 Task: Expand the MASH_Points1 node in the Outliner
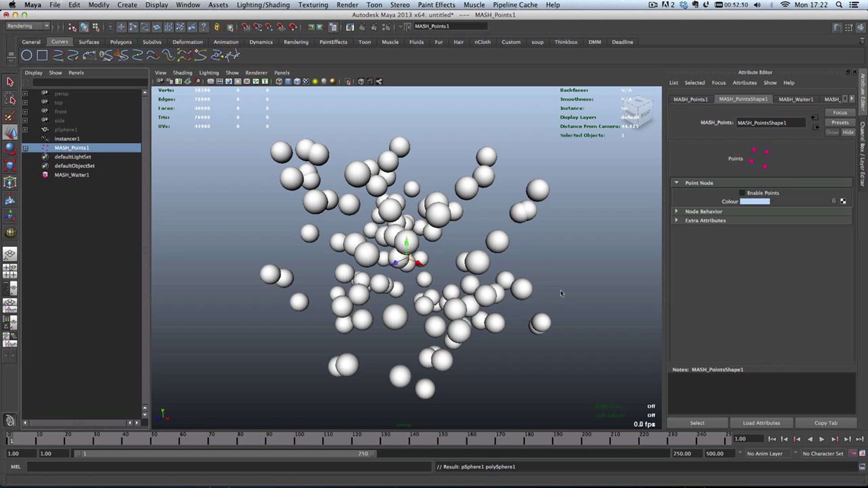click(x=25, y=148)
